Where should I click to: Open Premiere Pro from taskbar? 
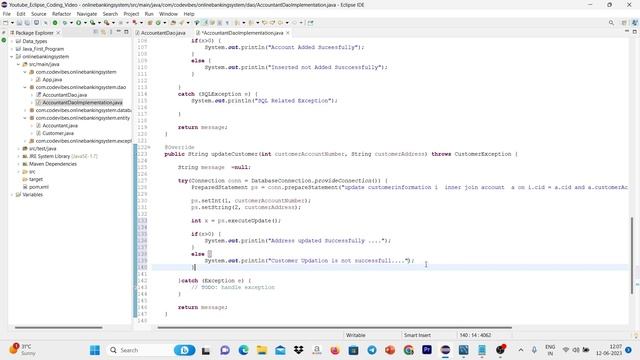[427, 350]
